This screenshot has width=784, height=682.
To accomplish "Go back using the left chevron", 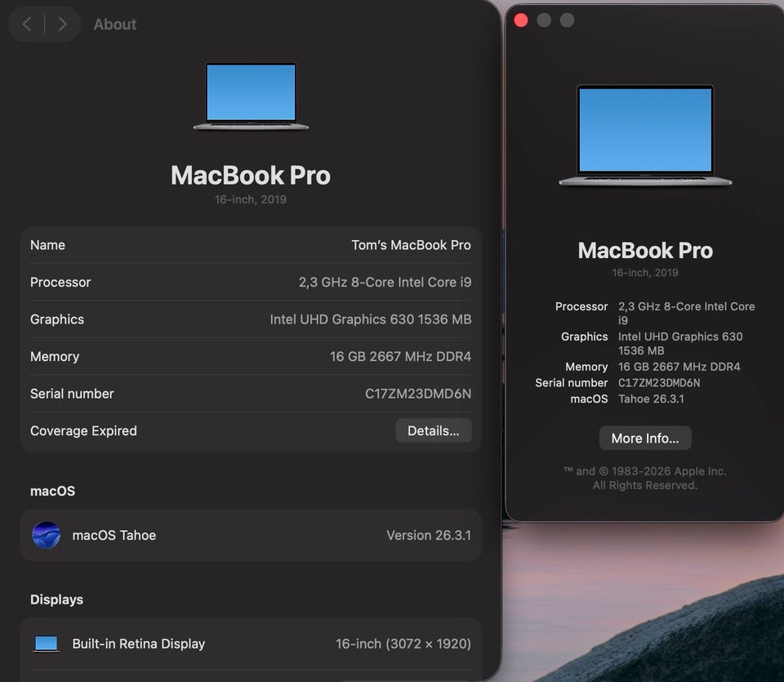I will coord(28,24).
